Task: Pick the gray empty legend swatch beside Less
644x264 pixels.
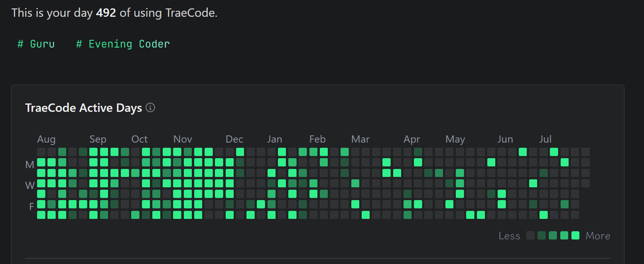Action: point(530,235)
